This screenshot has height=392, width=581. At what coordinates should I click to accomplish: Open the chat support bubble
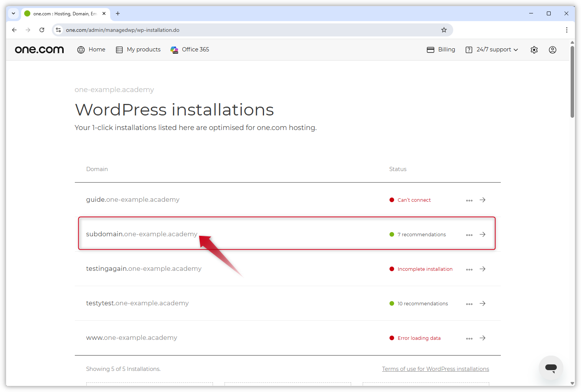point(551,368)
